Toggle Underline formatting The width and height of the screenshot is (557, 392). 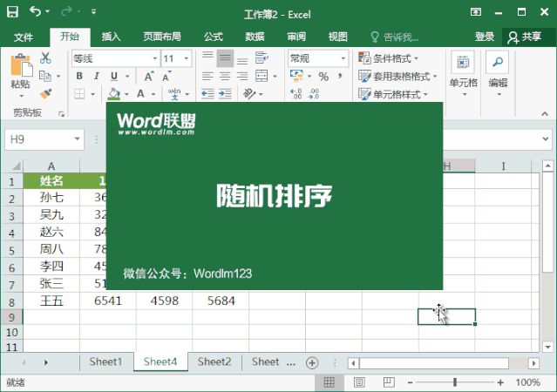tap(114, 76)
